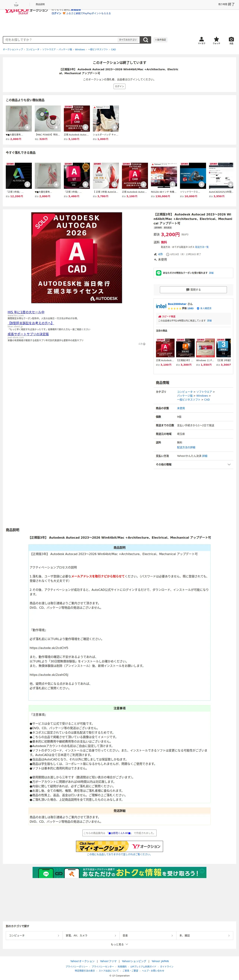239x980 pixels.
Task: Open the 家電、AV、カメラ category row
Action: click(x=91, y=935)
